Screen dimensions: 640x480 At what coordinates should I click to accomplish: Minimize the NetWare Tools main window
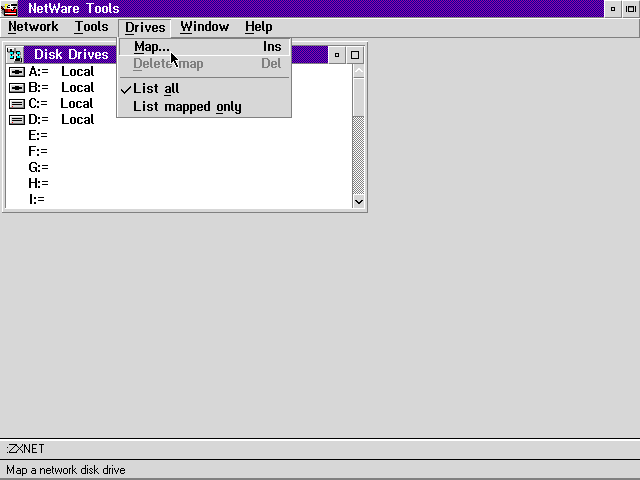613,9
